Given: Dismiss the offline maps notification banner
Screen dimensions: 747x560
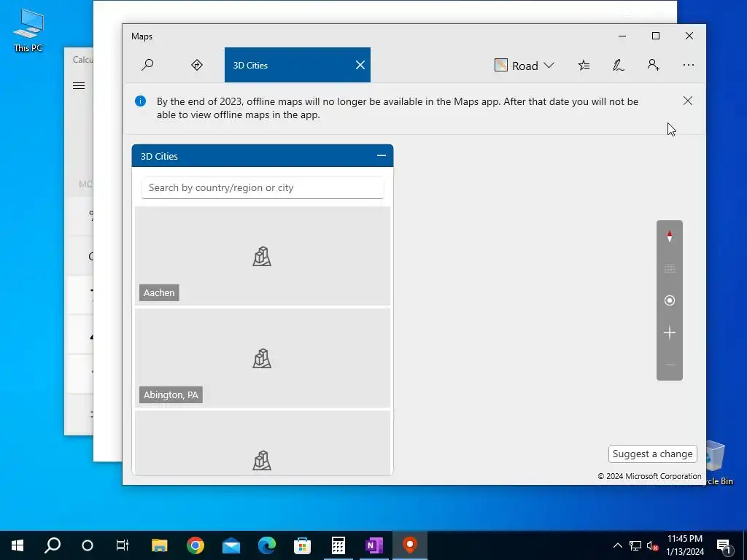Looking at the screenshot, I should tap(687, 101).
